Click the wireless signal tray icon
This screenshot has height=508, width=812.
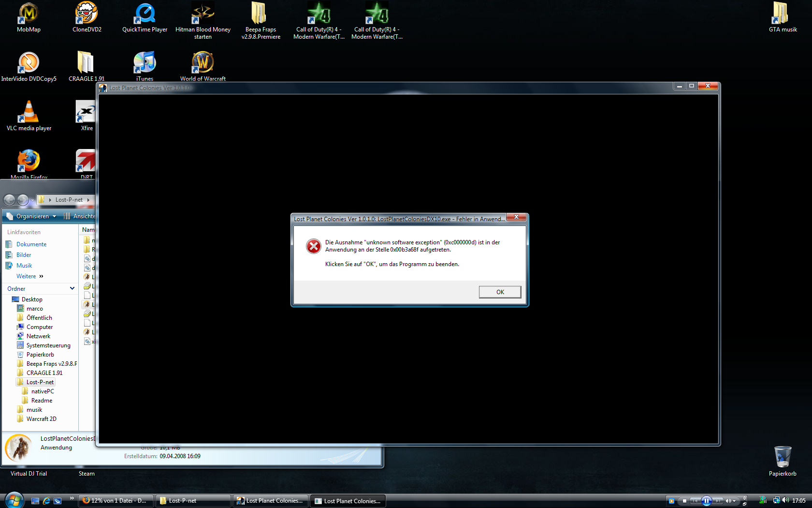coord(763,500)
